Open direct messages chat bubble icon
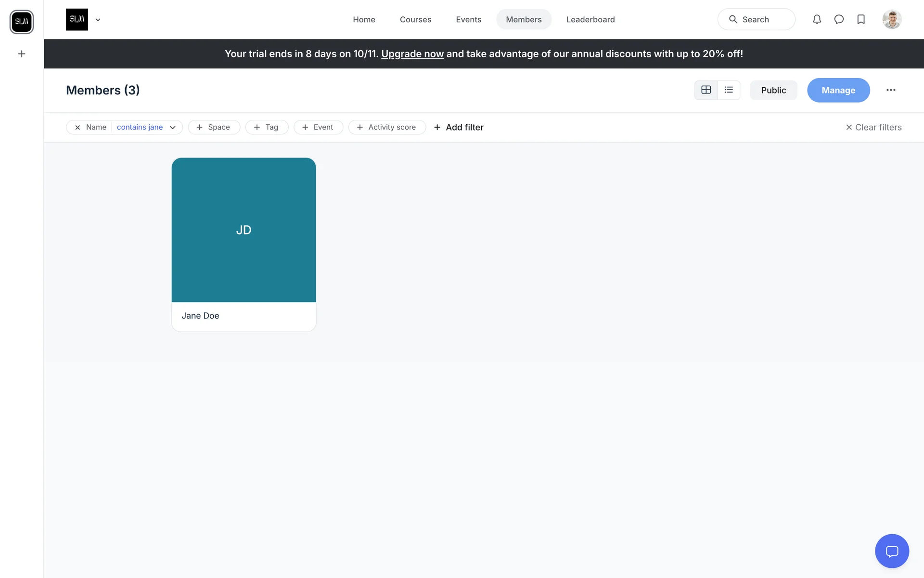Screen dimensions: 924x578 839,19
